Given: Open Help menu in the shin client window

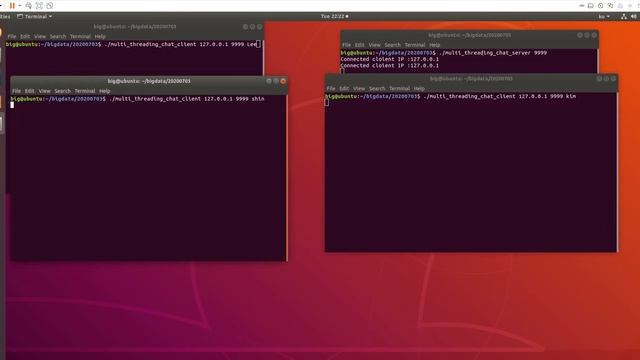Looking at the screenshot, I should pyautogui.click(x=104, y=91).
